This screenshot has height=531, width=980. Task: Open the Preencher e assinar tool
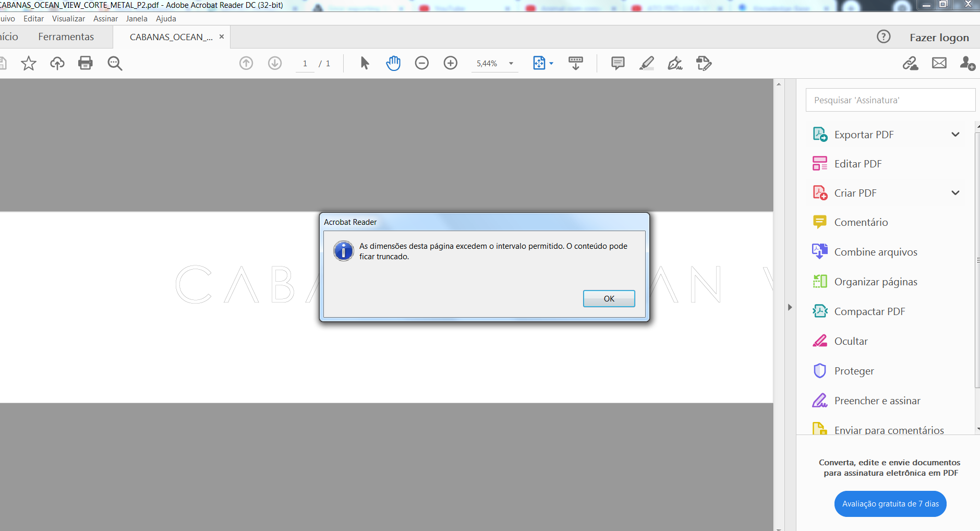tap(877, 401)
